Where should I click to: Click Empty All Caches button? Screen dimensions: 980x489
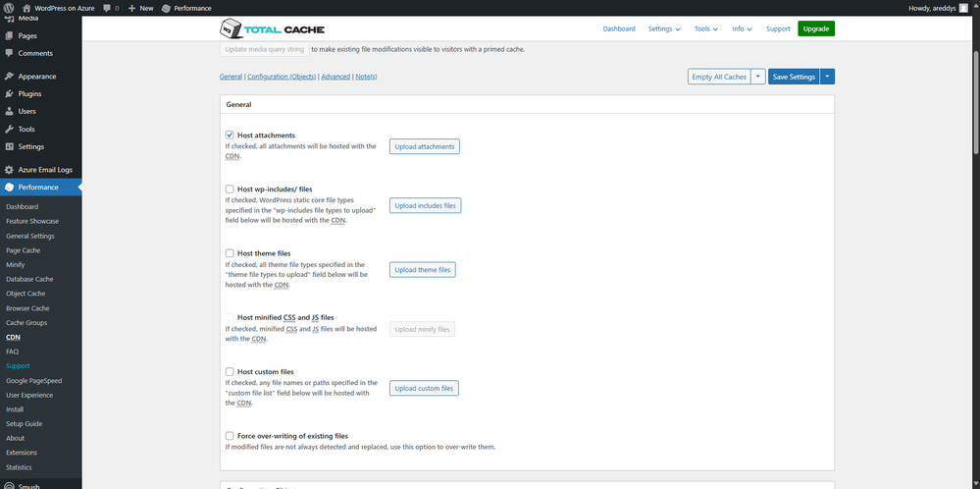719,77
